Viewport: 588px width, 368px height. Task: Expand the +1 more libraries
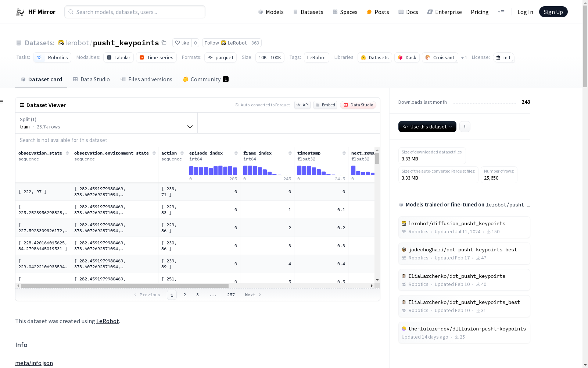(464, 58)
